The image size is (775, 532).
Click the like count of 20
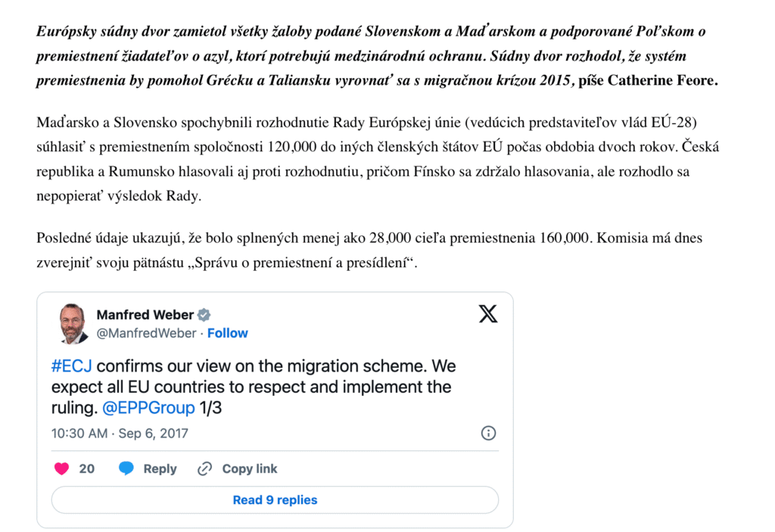(87, 468)
